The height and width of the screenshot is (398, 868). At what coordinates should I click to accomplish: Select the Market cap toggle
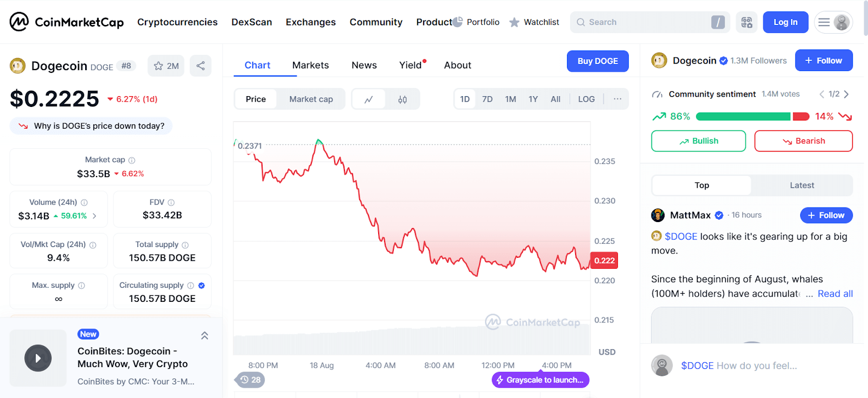coord(311,99)
